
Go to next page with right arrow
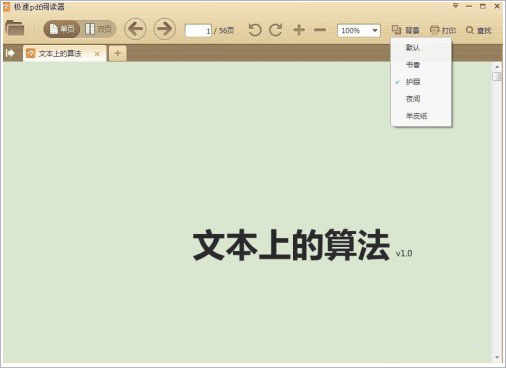[x=165, y=29]
